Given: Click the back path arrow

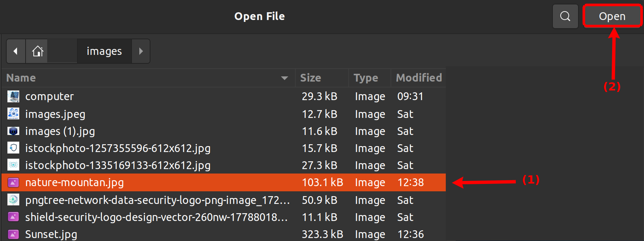Looking at the screenshot, I should point(16,51).
